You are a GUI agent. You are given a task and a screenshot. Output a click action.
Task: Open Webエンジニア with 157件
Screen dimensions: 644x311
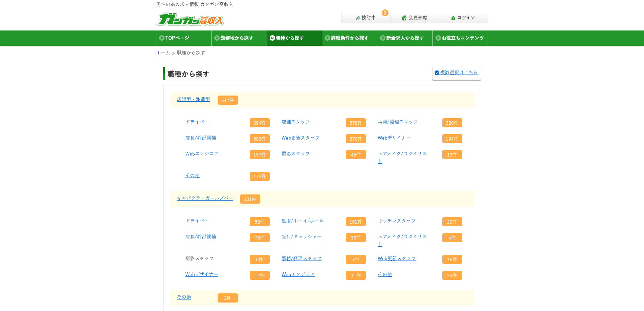click(x=202, y=154)
